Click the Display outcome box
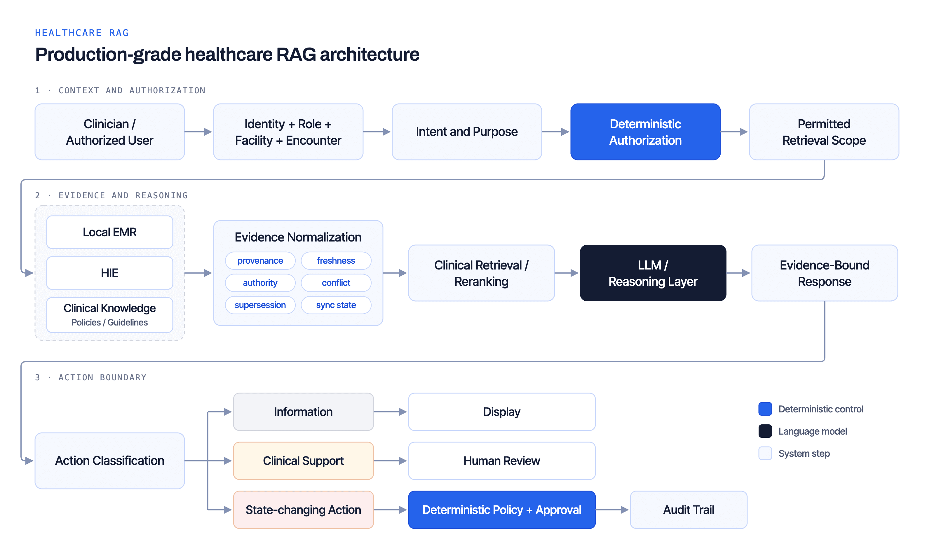This screenshot has width=934, height=560. click(x=502, y=412)
